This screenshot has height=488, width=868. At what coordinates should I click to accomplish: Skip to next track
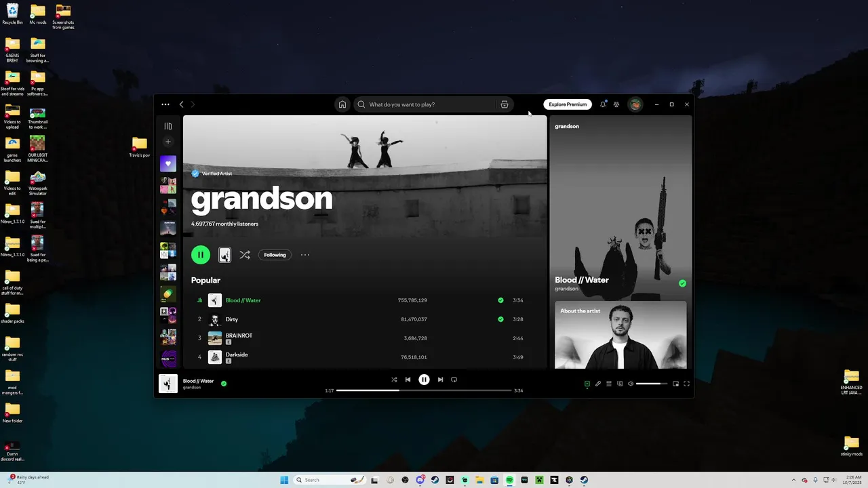pyautogui.click(x=440, y=380)
